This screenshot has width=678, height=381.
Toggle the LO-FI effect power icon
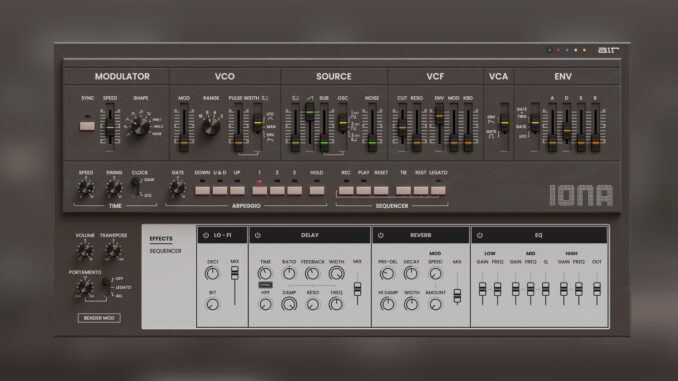(x=206, y=235)
